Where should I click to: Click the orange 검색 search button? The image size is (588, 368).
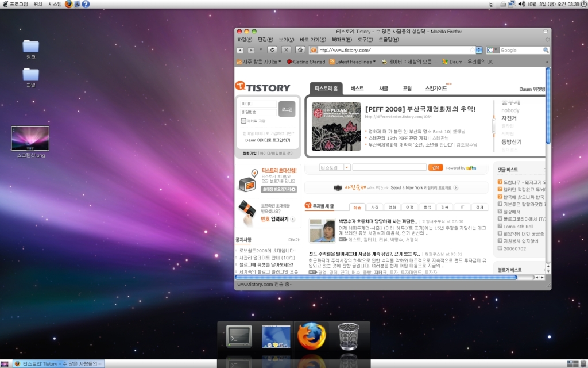click(x=435, y=167)
